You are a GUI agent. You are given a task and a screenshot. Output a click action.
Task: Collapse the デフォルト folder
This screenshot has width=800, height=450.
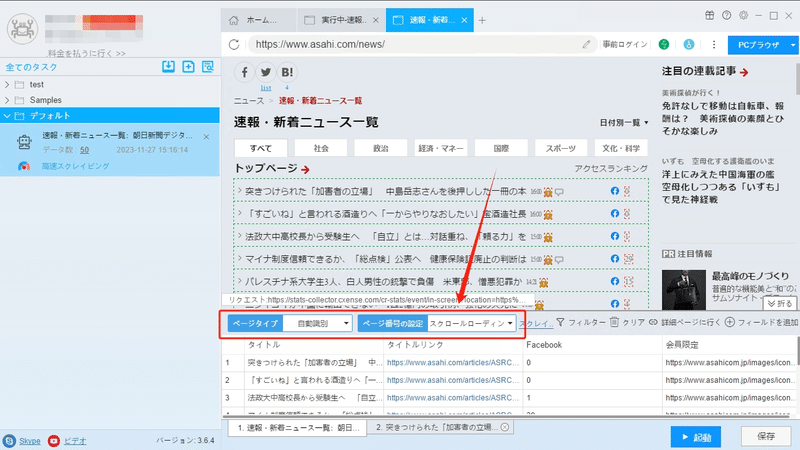click(7, 116)
